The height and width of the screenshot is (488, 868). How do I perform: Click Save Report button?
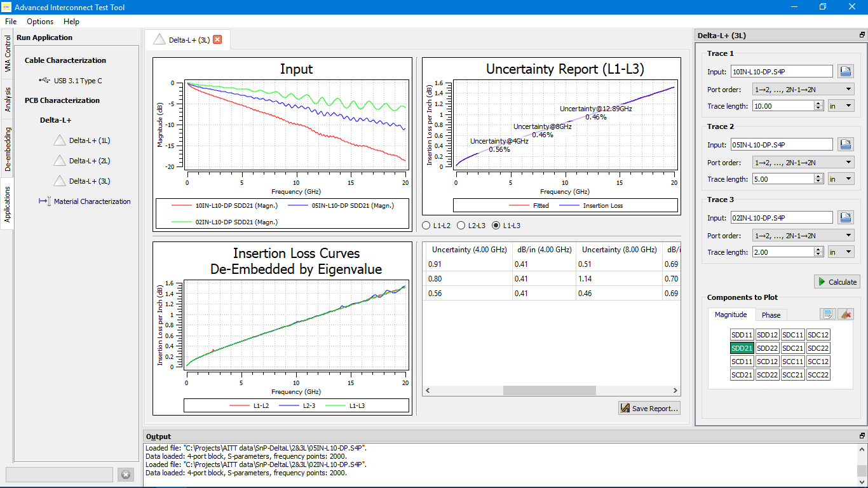click(649, 409)
